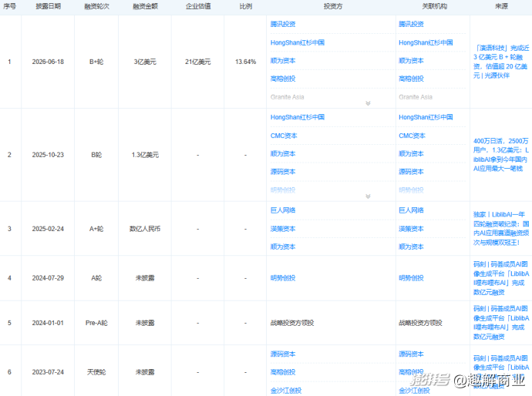Open 源码资本 in 关联机构 for the B轮 row
The image size is (532, 396).
411,172
